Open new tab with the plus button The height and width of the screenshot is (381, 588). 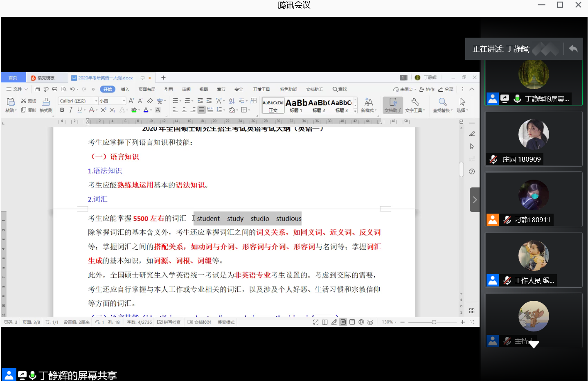[163, 78]
